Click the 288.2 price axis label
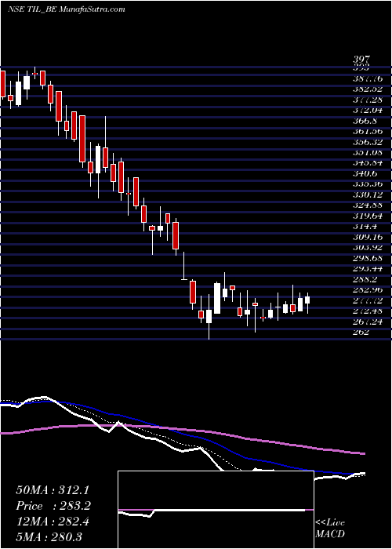 [365, 279]
